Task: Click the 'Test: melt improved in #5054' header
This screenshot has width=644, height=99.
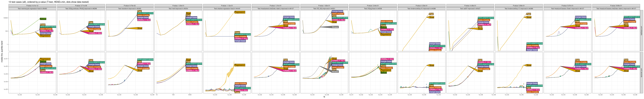Action: click(178, 9)
